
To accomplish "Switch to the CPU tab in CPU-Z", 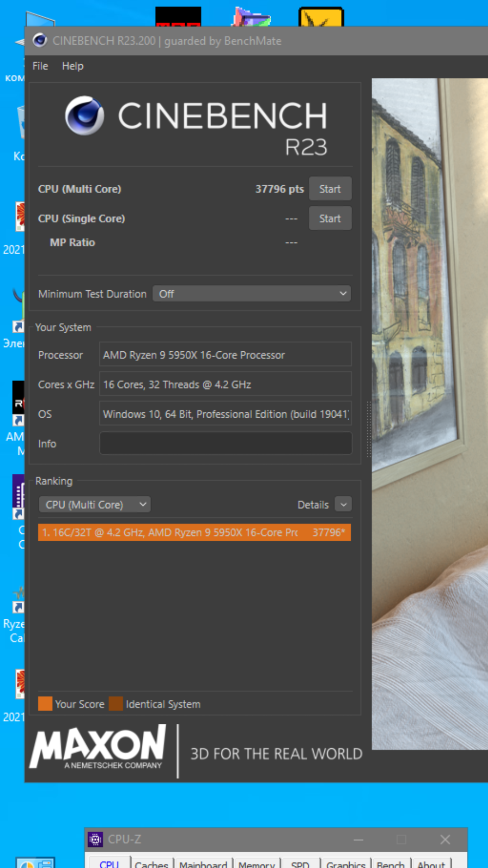I will point(109,863).
